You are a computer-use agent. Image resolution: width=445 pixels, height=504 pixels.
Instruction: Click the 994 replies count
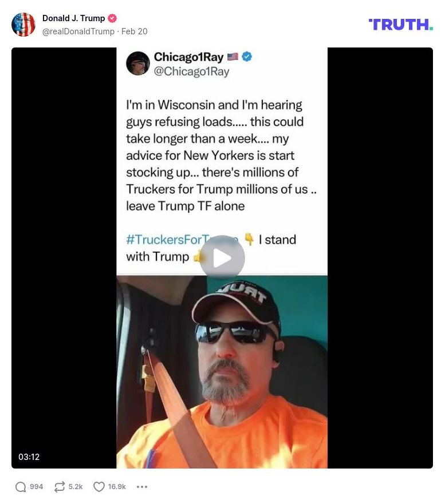tap(36, 487)
